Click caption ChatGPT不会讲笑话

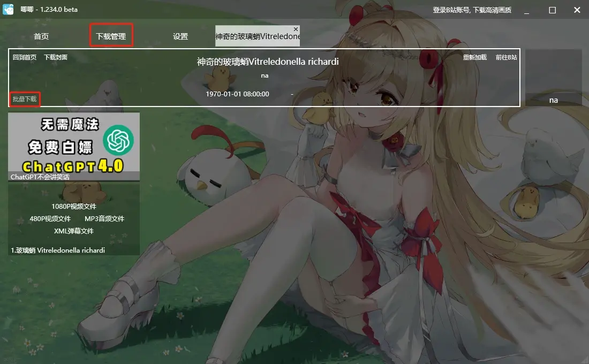40,177
